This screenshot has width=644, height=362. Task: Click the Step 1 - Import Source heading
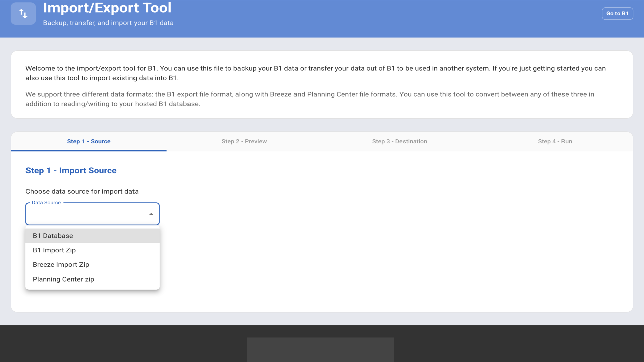[x=71, y=170]
